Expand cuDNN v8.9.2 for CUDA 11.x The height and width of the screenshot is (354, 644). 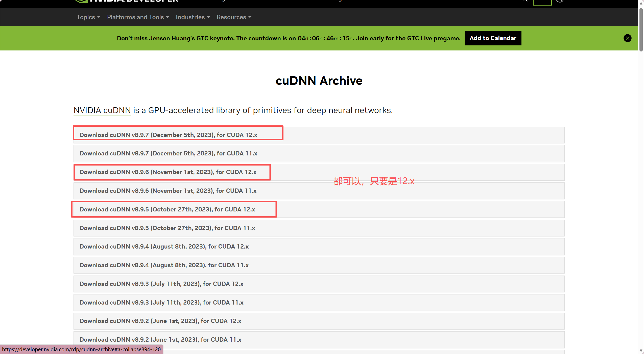coord(160,340)
